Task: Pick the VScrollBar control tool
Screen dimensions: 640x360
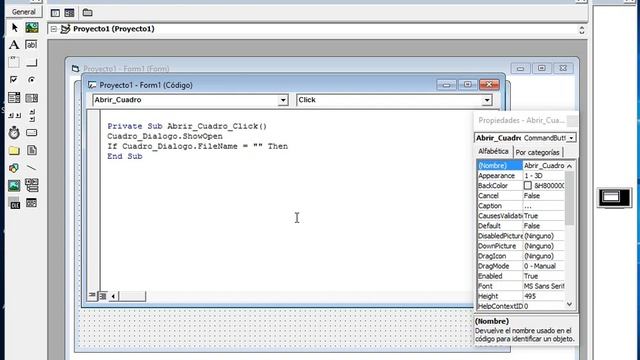Action: coord(32,115)
